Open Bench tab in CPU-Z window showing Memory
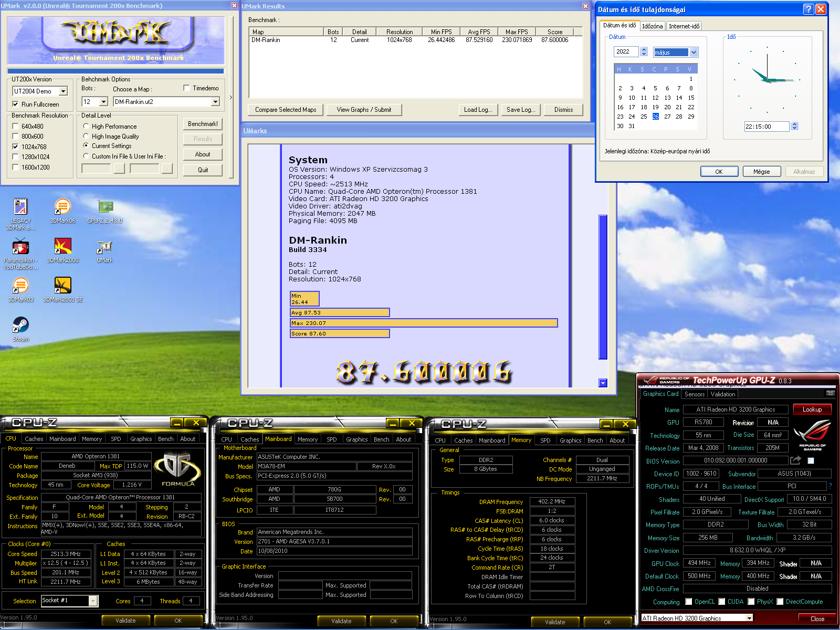 pyautogui.click(x=595, y=440)
